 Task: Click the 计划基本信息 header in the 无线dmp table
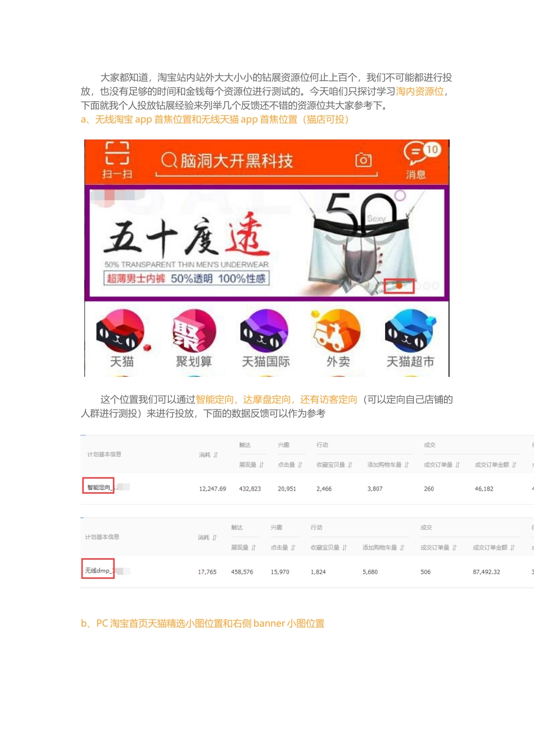[x=102, y=537]
